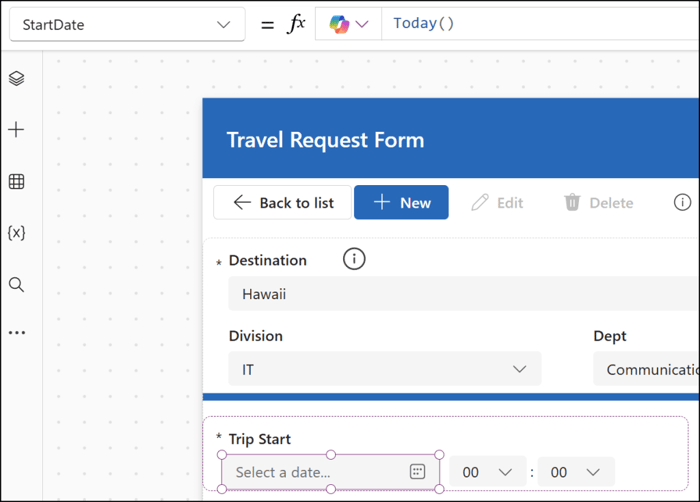Open the Trip Start minute dropdown
The height and width of the screenshot is (502, 700).
pos(576,472)
